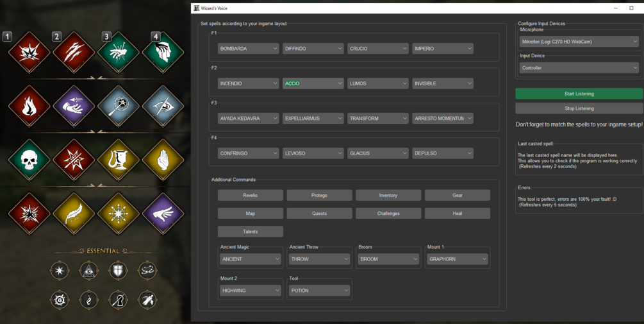The height and width of the screenshot is (324, 644).
Task: Open the Broom keyword dropdown
Action: pos(388,259)
